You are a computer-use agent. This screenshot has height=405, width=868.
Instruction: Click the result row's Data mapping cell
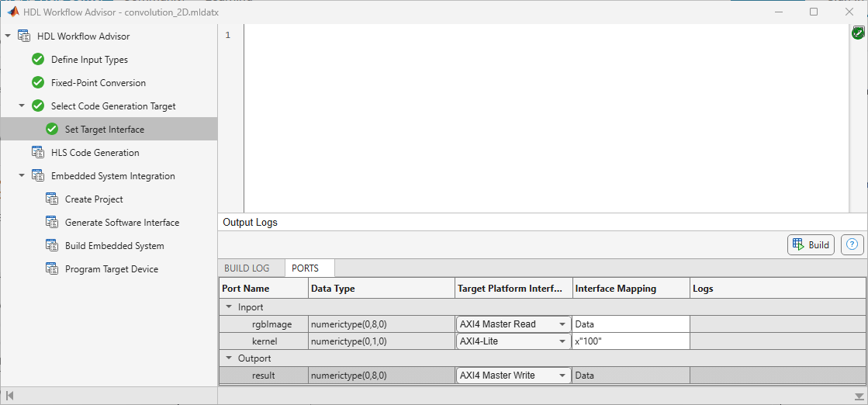pos(631,376)
